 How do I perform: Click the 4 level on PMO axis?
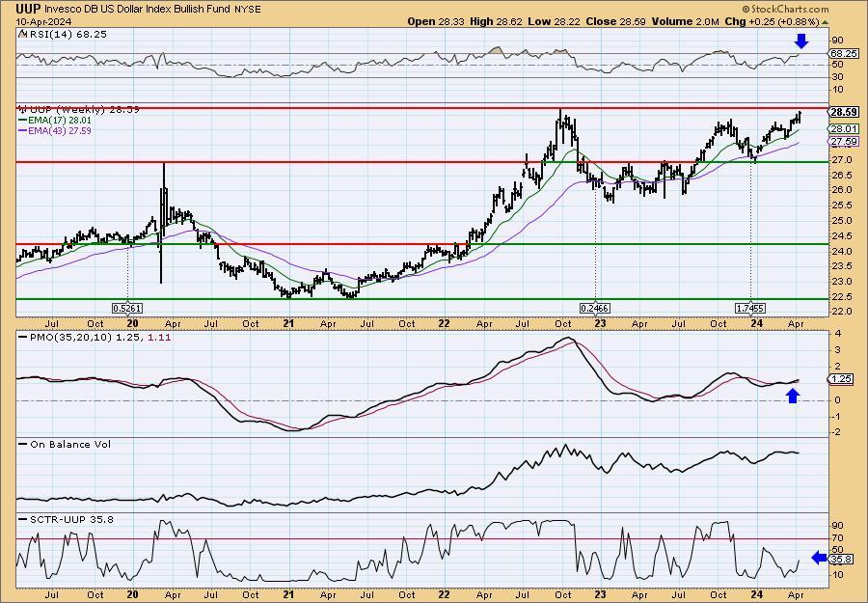tap(838, 334)
